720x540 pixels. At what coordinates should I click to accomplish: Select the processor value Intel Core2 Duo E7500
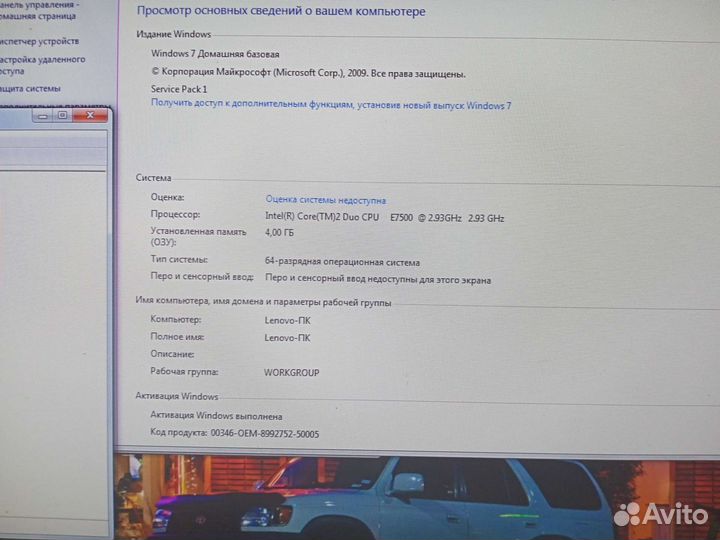tap(384, 217)
